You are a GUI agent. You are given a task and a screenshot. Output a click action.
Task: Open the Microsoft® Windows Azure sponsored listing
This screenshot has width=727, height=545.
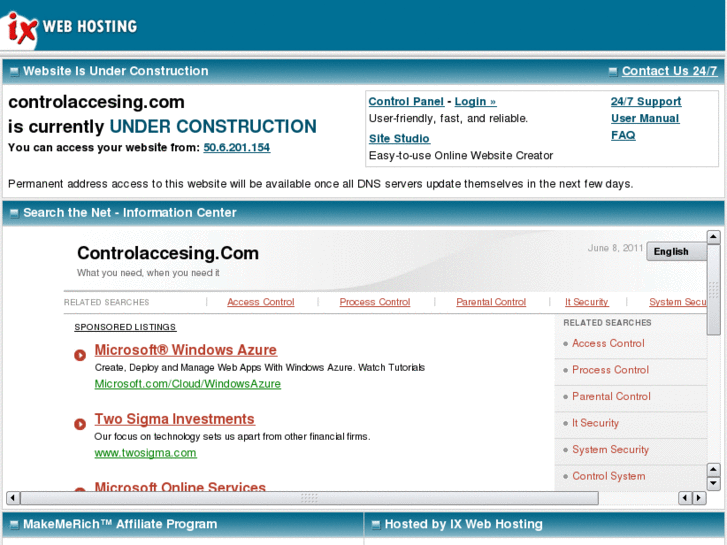(185, 350)
